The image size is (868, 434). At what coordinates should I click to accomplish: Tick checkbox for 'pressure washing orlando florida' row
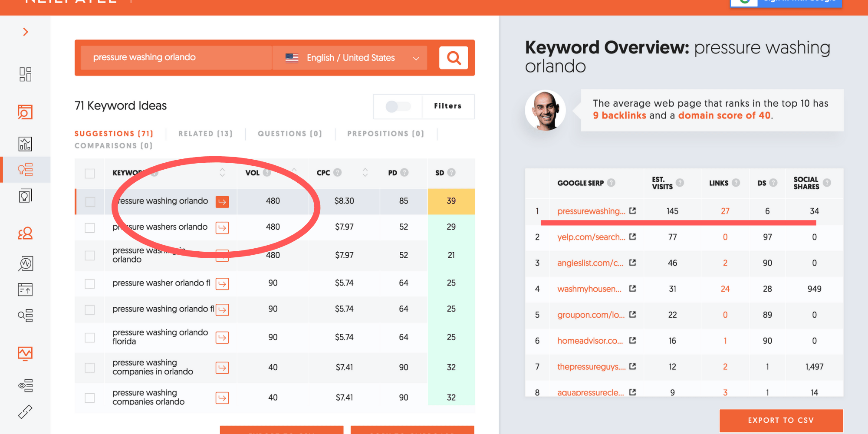[90, 338]
